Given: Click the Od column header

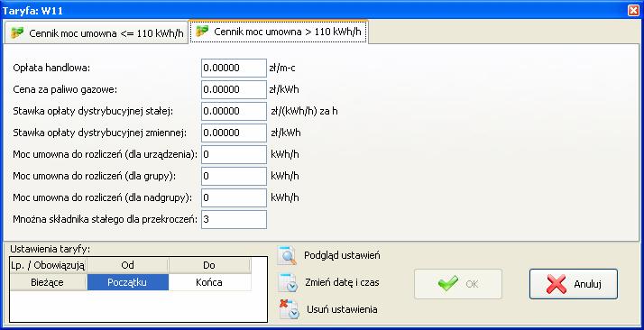Looking at the screenshot, I should 128,266.
